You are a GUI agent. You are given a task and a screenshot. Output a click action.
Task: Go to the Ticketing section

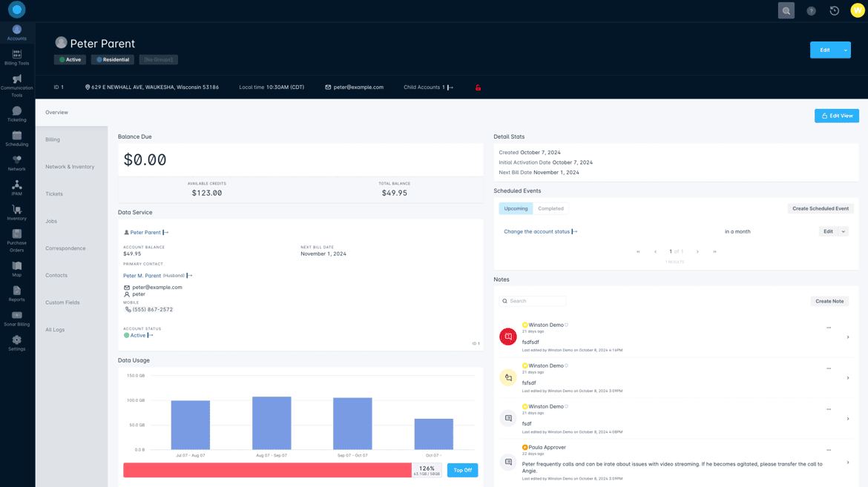point(16,114)
